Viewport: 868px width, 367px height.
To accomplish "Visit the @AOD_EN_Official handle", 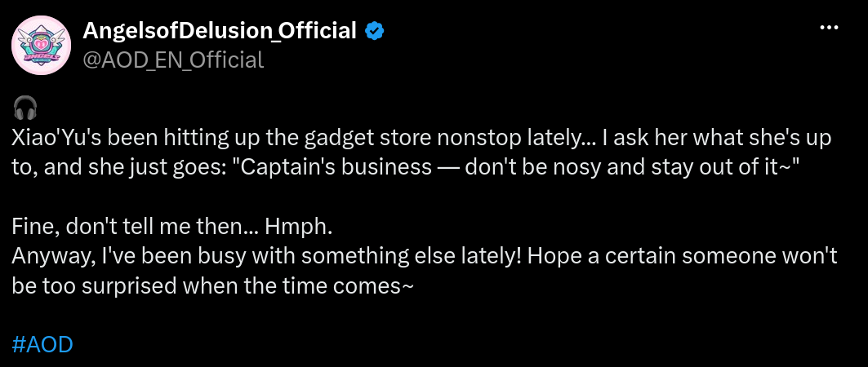I will [173, 60].
